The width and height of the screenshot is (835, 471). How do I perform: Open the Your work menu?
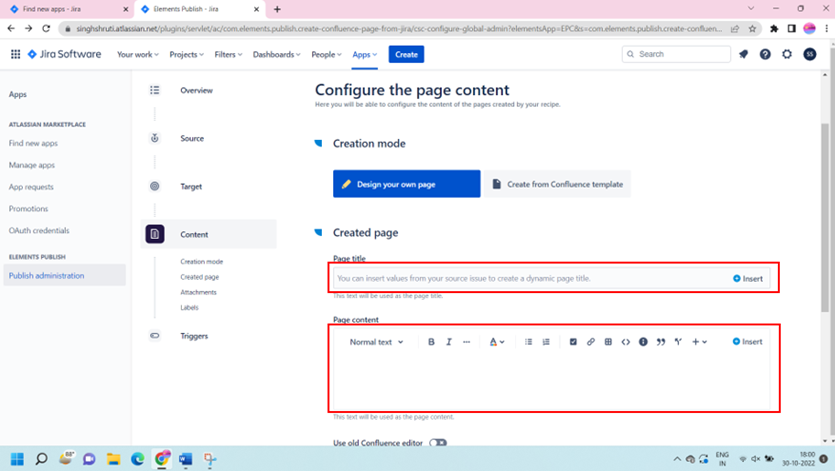pyautogui.click(x=137, y=54)
